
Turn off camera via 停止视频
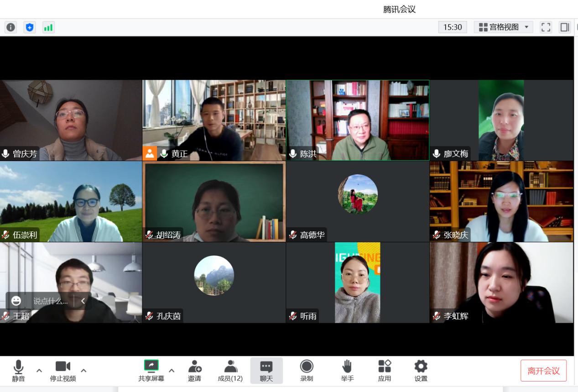(63, 371)
